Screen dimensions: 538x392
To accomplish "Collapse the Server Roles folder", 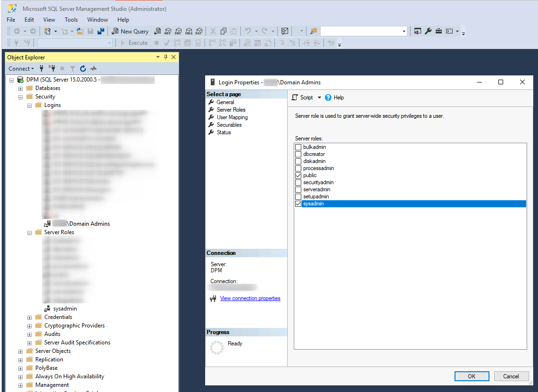I will (x=29, y=233).
